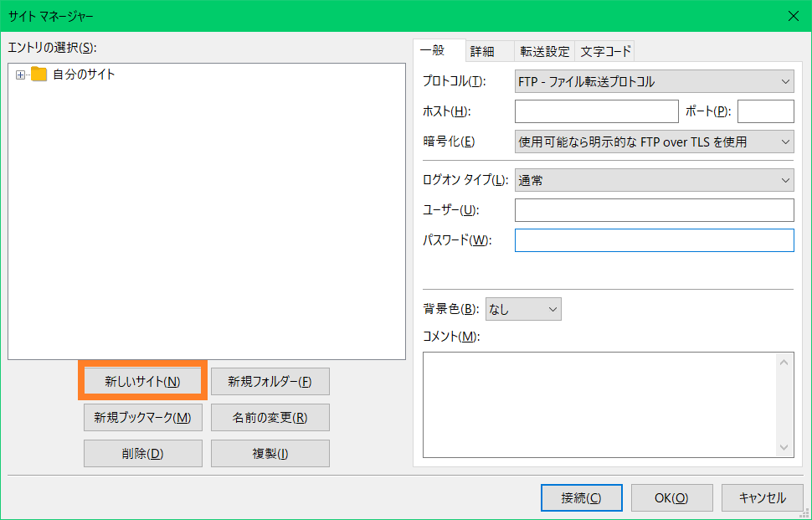Open the 暗号化 encryption dropdown
The width and height of the screenshot is (812, 520).
pos(654,142)
